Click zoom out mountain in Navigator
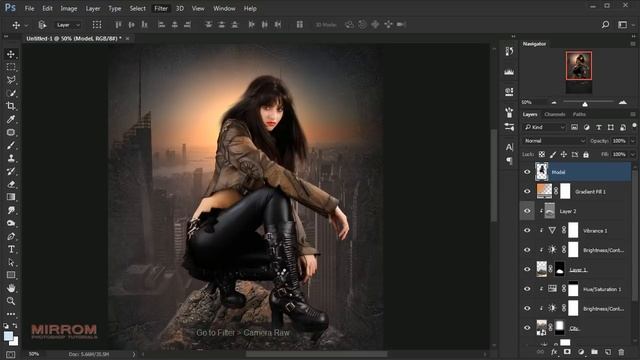Viewport: 640px width, 360px height. [553, 102]
